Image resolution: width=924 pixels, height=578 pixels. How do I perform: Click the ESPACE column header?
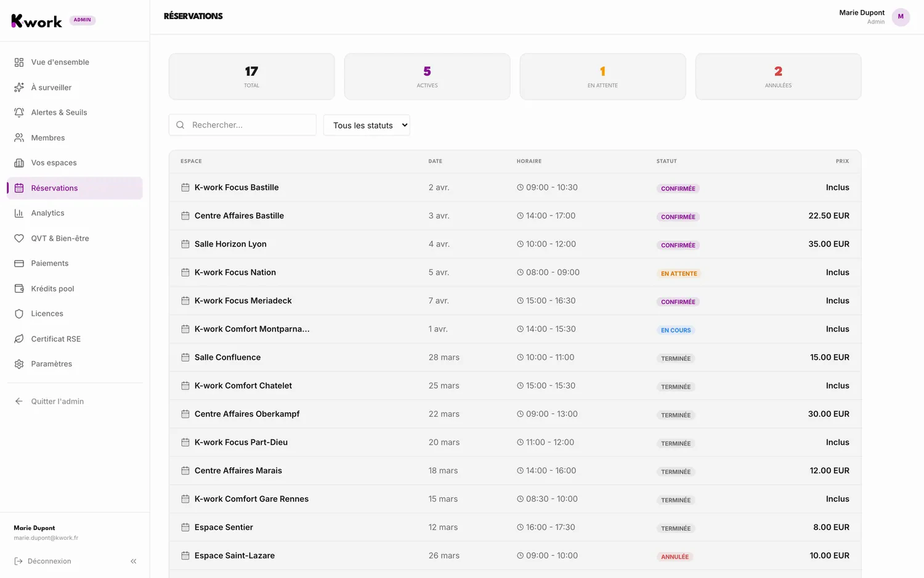tap(191, 161)
